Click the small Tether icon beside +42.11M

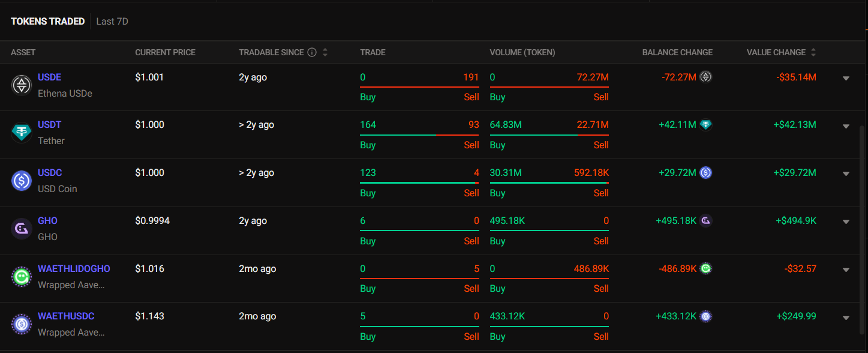tap(706, 125)
